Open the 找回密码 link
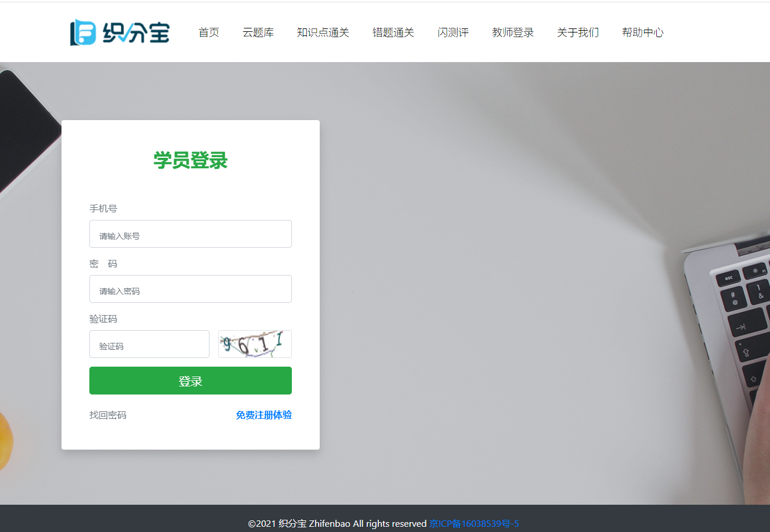 (108, 415)
